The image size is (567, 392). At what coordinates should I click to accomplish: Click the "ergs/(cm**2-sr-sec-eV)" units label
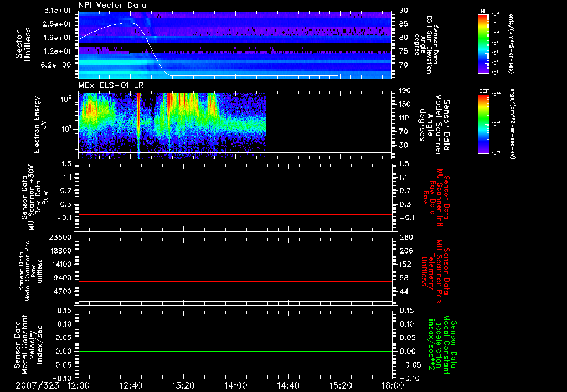tap(512, 123)
